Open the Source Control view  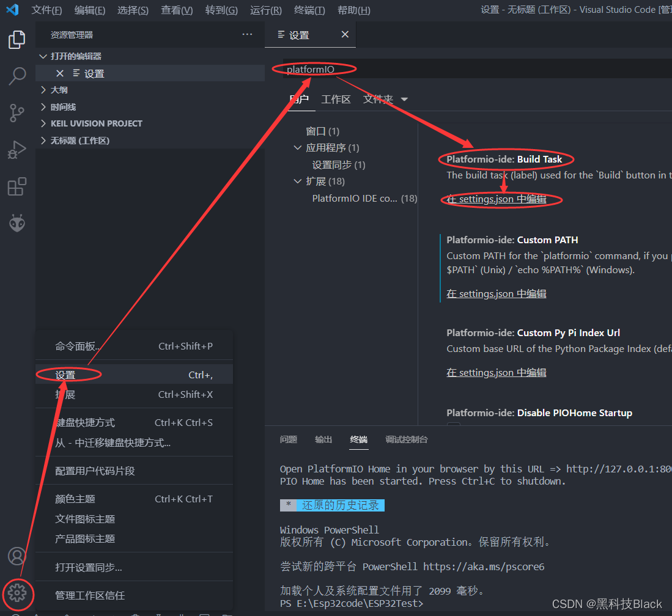(x=17, y=113)
